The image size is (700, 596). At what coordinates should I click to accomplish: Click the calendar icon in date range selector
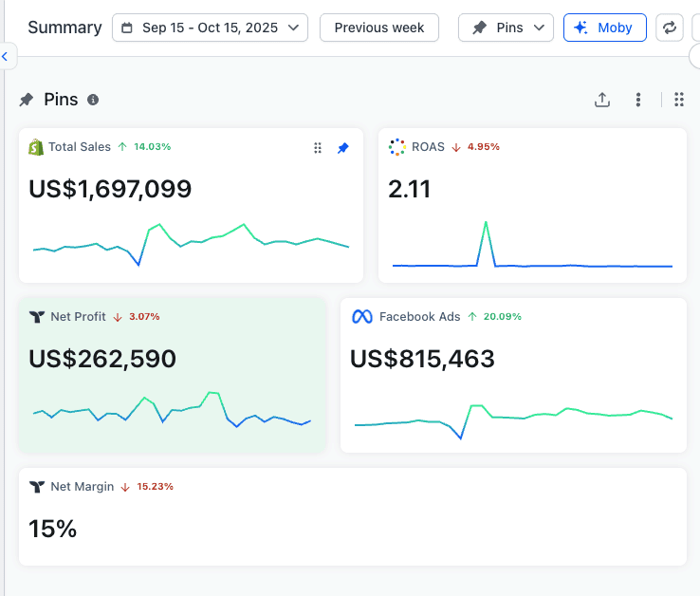click(127, 28)
